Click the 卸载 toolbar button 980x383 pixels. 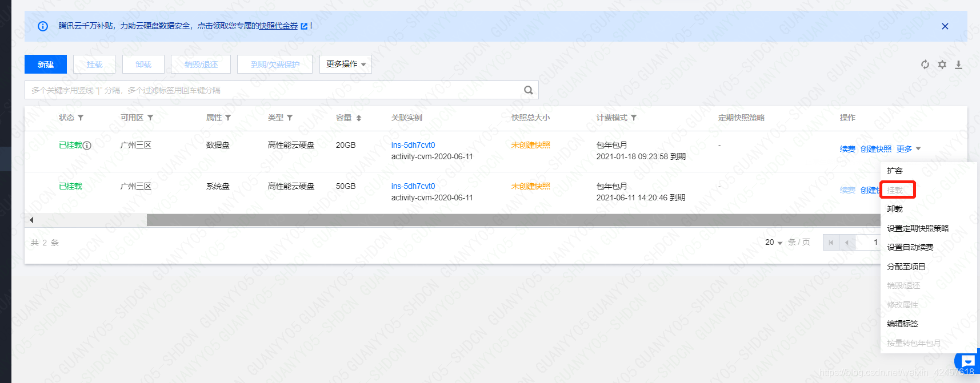143,64
